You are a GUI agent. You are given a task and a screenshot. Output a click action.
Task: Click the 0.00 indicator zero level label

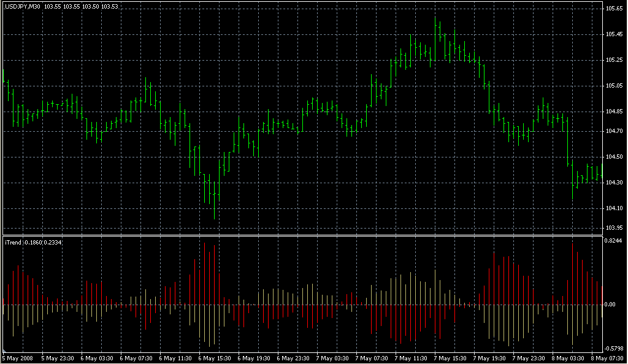click(x=610, y=305)
